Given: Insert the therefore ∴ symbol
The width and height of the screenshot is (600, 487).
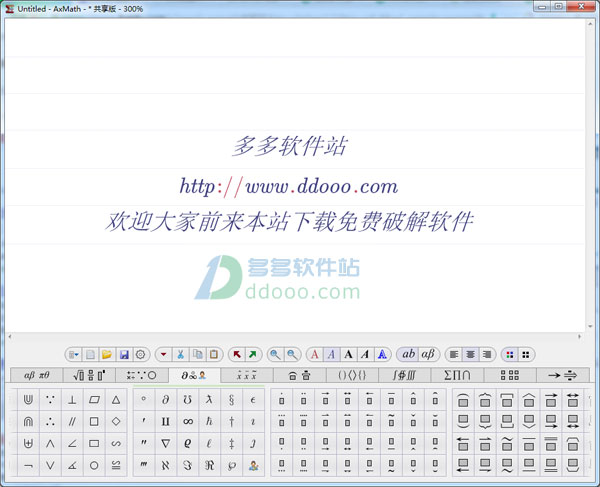Looking at the screenshot, I should pos(50,422).
